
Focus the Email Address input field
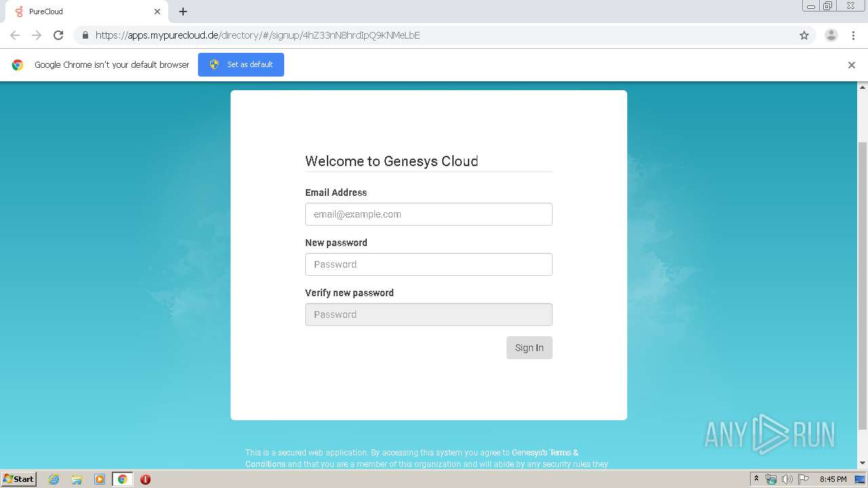tap(429, 214)
